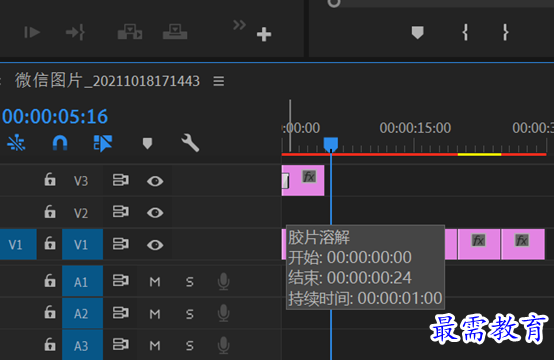Toggle A1 track targeting button
This screenshot has width=554, height=360.
[x=82, y=282]
